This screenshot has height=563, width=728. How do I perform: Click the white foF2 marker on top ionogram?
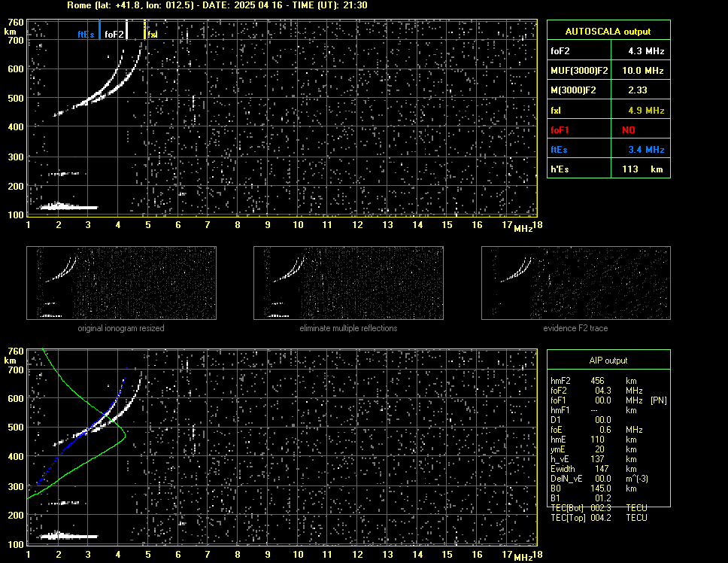coord(127,29)
